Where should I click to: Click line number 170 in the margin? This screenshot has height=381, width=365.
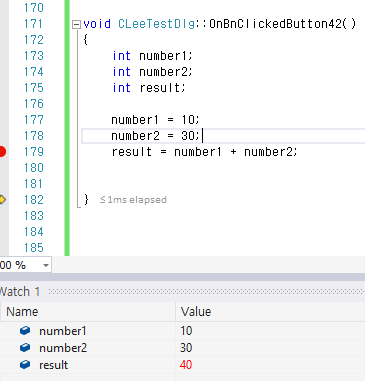pos(34,8)
